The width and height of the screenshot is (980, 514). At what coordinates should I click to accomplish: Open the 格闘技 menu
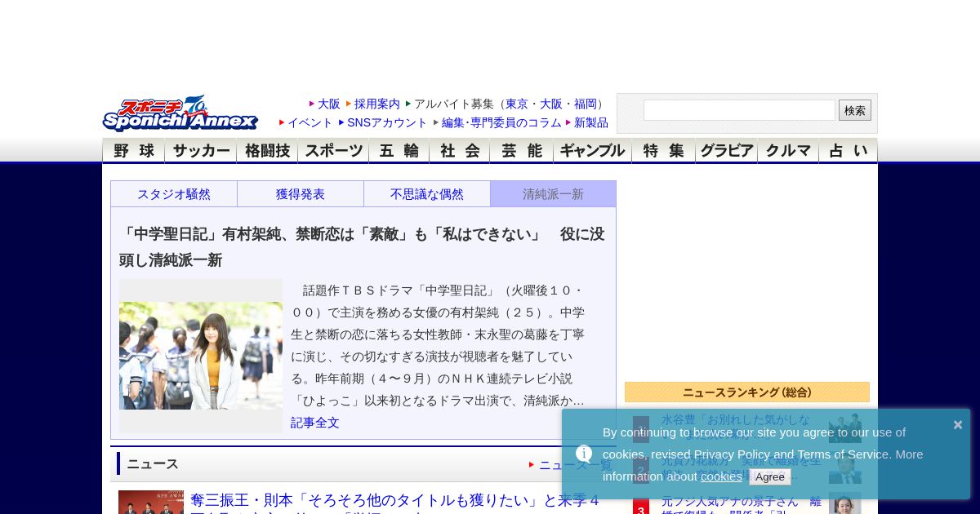pos(267,150)
